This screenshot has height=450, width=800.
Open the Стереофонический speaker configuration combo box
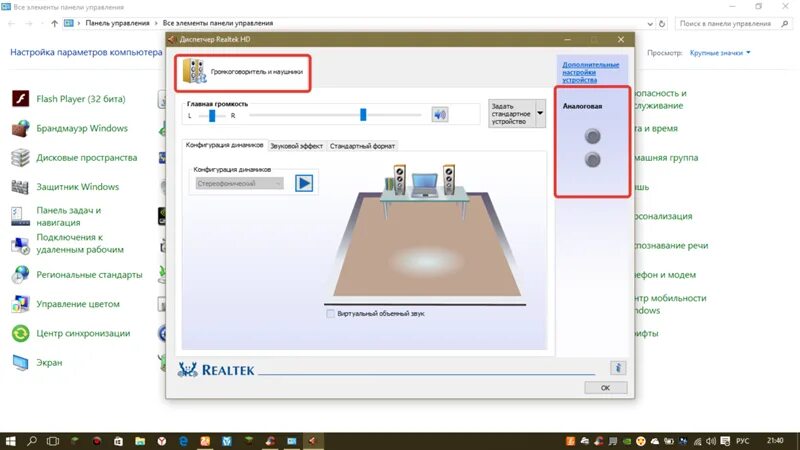tap(239, 183)
